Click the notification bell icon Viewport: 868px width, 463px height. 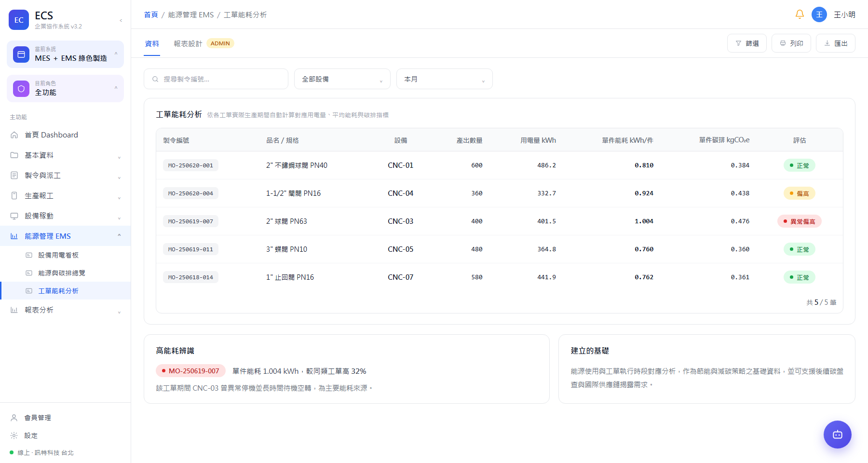pos(800,14)
